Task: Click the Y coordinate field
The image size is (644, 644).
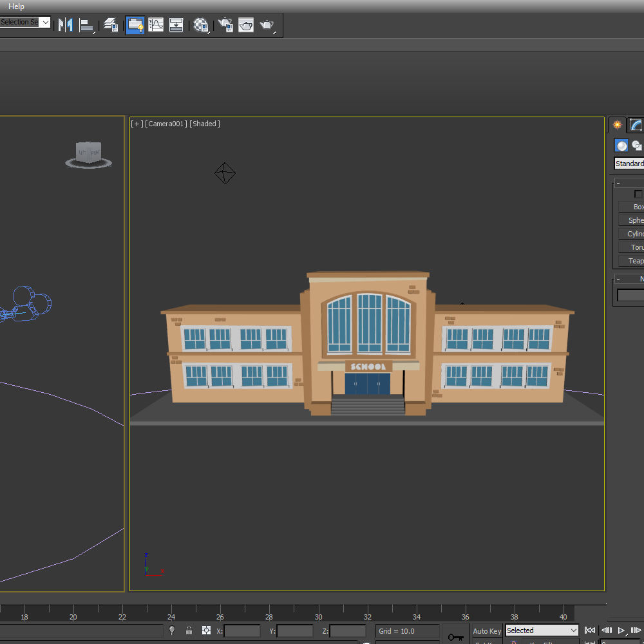Action: tap(295, 631)
